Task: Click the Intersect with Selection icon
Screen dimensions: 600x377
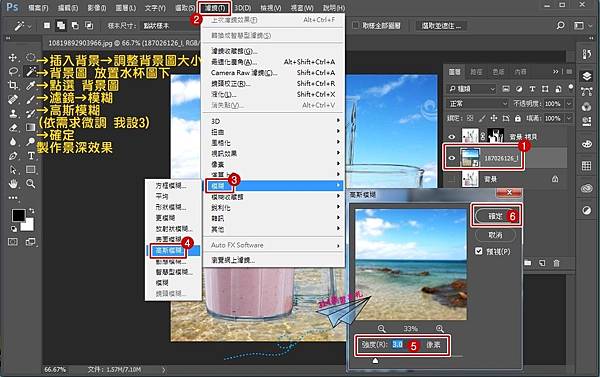Action: coord(89,26)
